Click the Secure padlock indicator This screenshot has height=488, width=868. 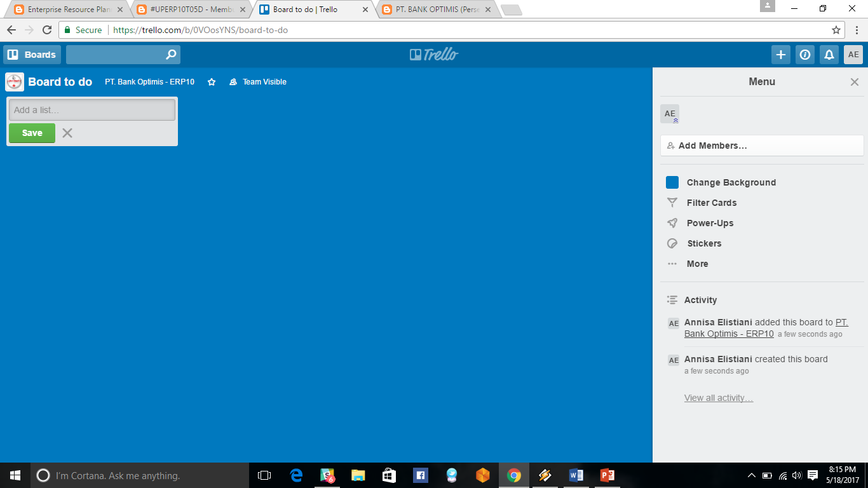pyautogui.click(x=83, y=30)
